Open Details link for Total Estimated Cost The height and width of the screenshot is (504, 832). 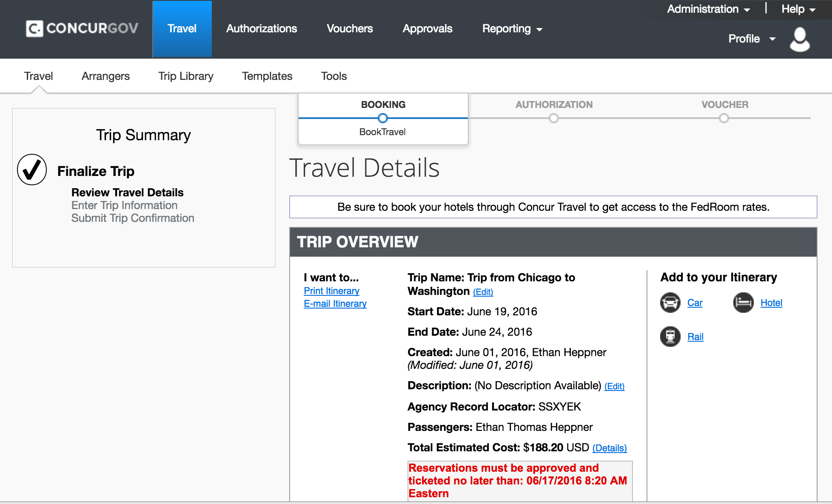click(x=609, y=448)
